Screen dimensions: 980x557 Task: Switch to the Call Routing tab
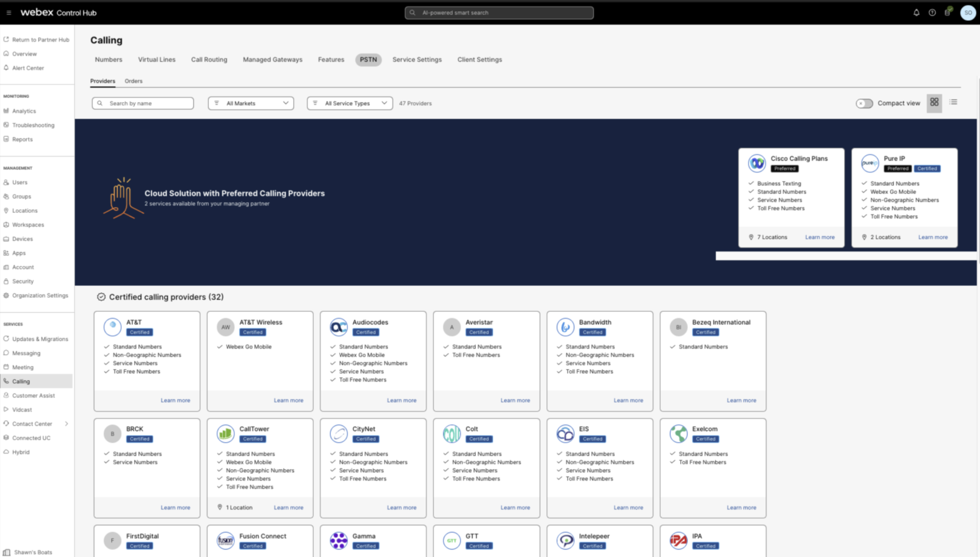pyautogui.click(x=209, y=60)
